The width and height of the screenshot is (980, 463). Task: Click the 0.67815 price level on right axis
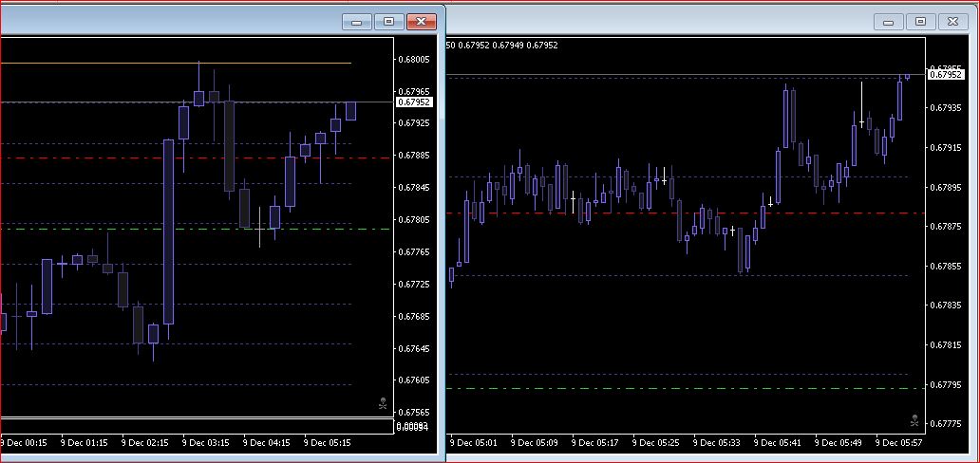(x=946, y=345)
